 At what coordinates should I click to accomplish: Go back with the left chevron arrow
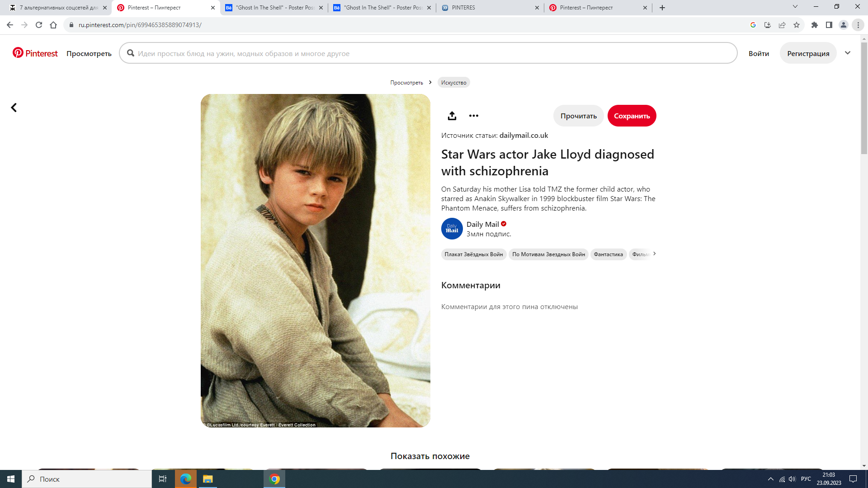click(x=14, y=108)
